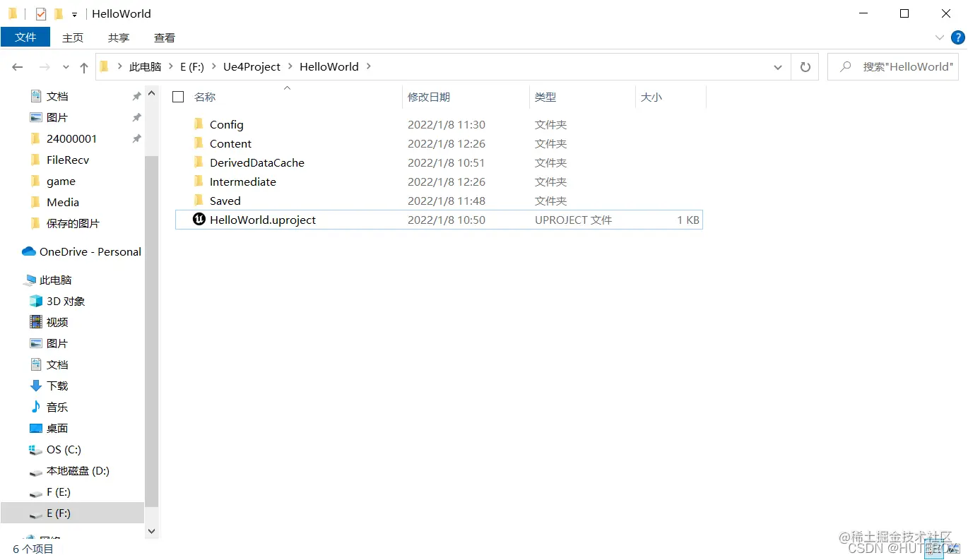Click the 2022/1/8 11:30 date cell
This screenshot has height=560, width=968.
click(x=447, y=124)
